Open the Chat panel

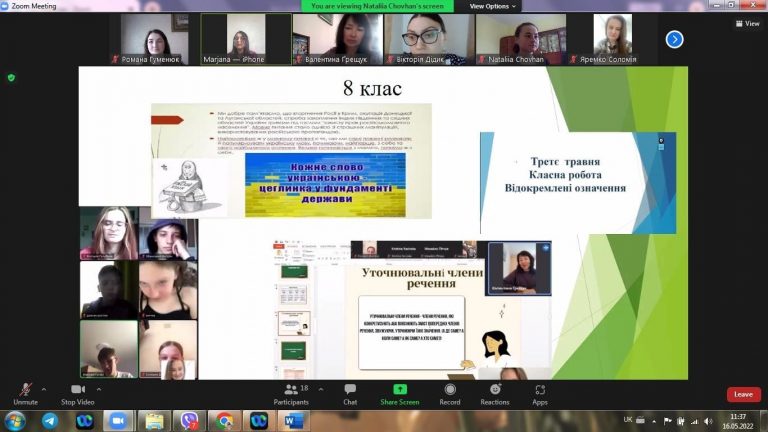point(350,395)
